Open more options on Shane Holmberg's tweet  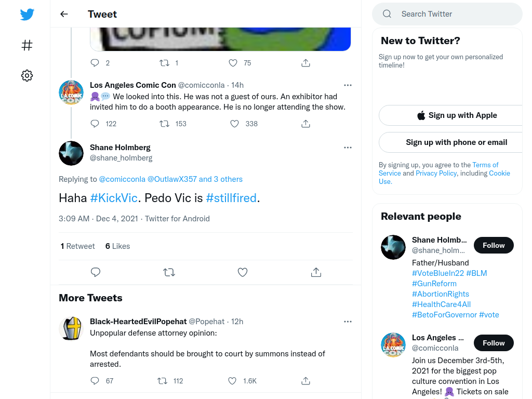click(x=348, y=148)
